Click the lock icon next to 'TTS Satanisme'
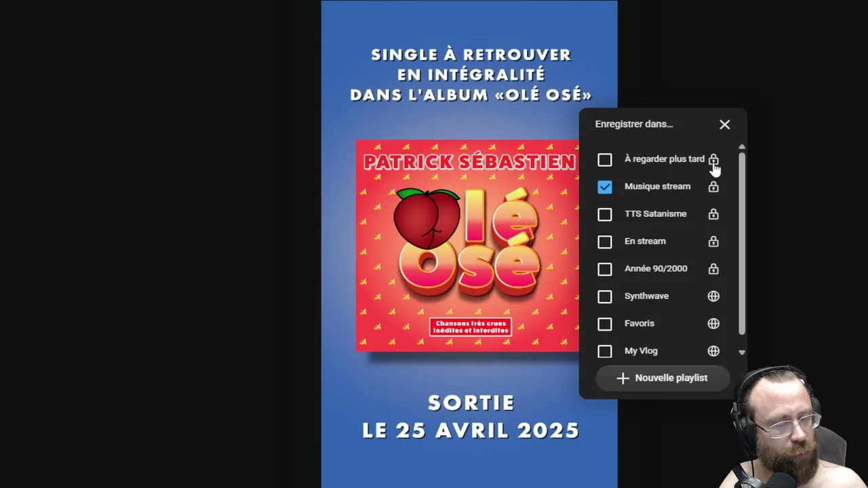 [713, 214]
